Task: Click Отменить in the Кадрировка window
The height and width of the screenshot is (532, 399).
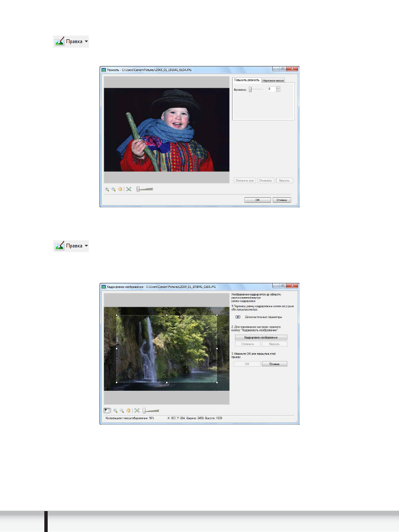Action: (x=248, y=344)
